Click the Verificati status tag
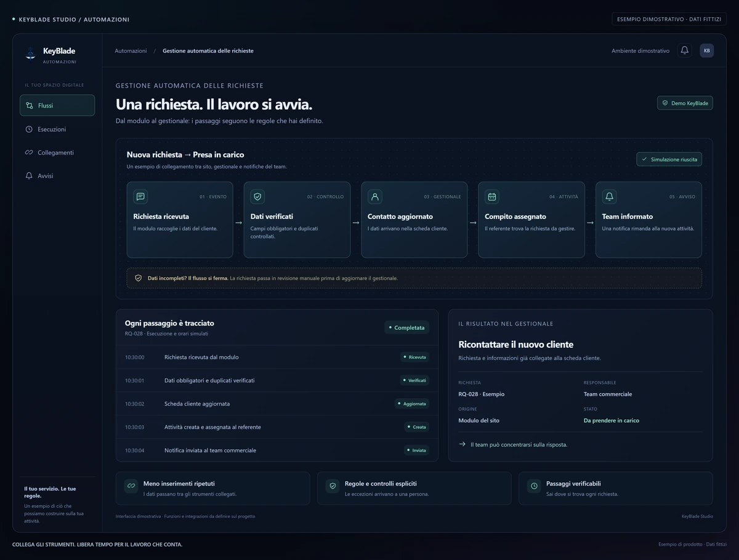739x560 pixels. pos(414,380)
